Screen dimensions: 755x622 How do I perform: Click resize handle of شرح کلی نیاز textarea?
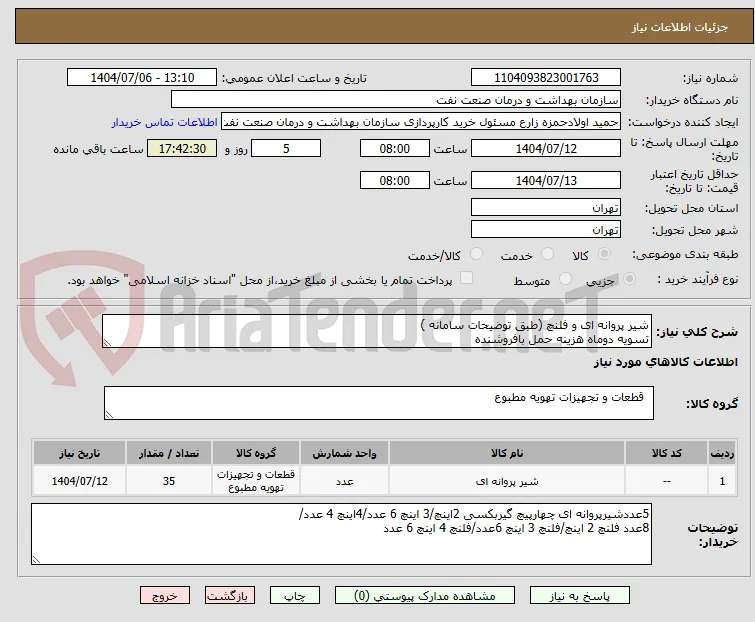pyautogui.click(x=107, y=343)
